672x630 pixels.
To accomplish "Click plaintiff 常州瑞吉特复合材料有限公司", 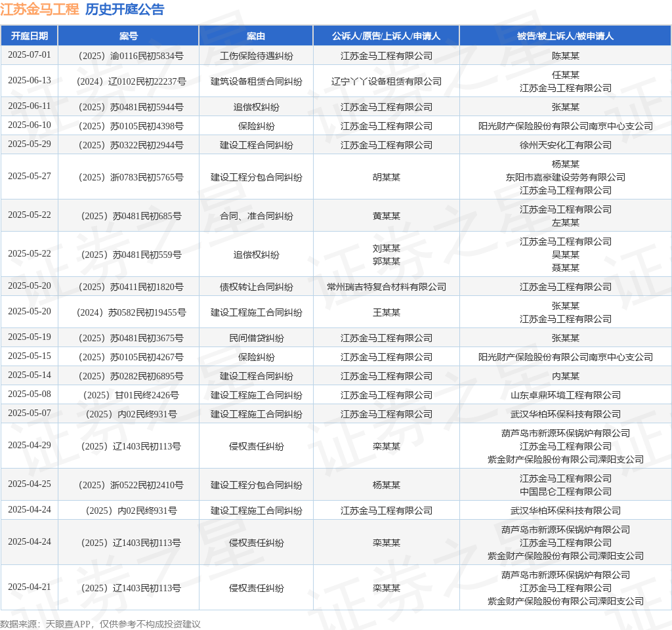I will pyautogui.click(x=386, y=287).
